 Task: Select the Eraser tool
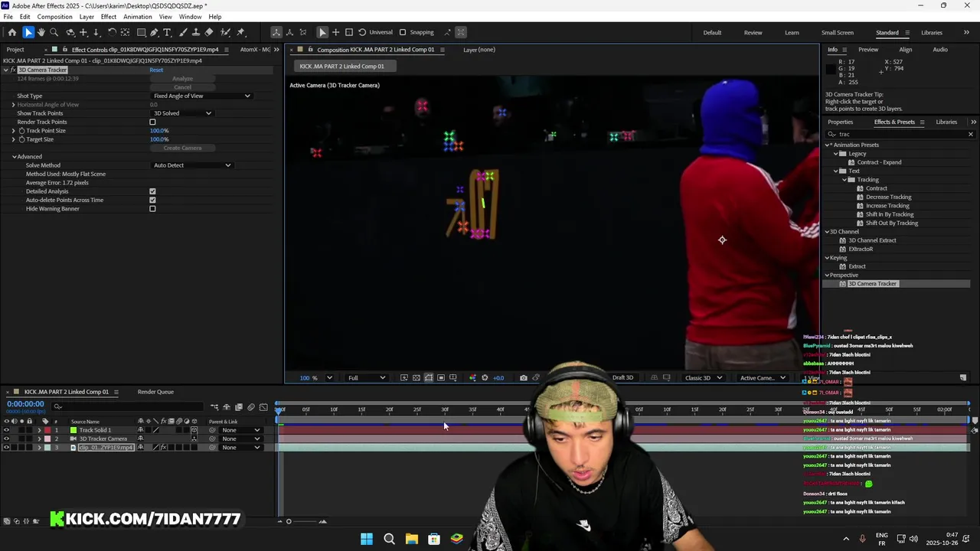click(x=209, y=32)
